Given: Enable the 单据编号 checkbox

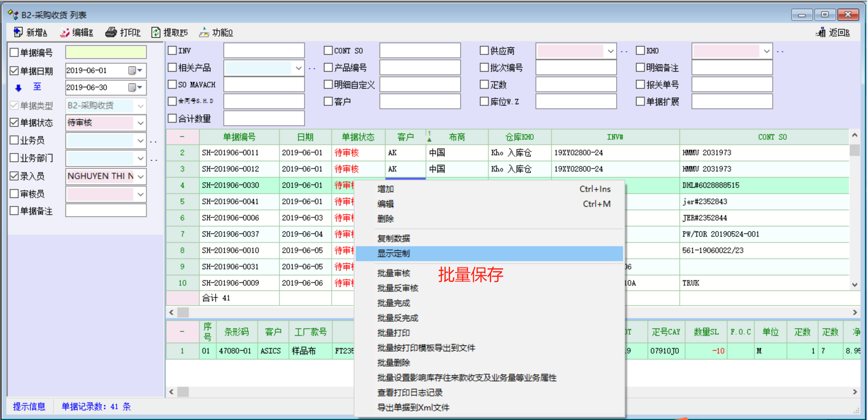Looking at the screenshot, I should tap(14, 53).
